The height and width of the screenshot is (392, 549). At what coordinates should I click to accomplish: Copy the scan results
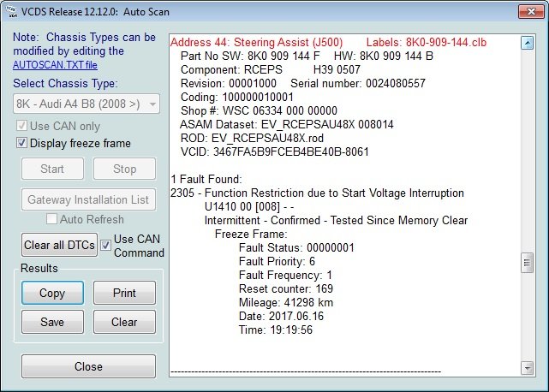click(52, 293)
